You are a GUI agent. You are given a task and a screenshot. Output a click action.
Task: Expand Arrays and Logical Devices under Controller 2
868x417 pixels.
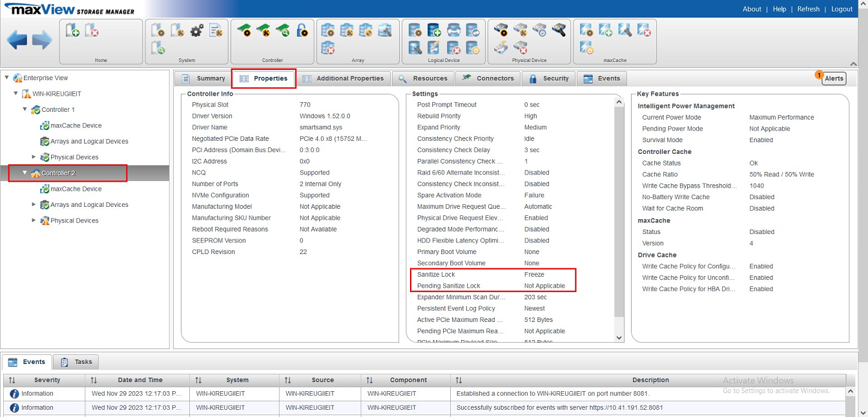coord(34,205)
